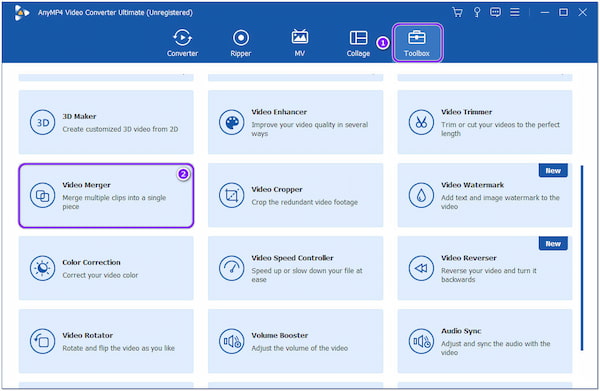Viewport: 600px width, 391px height.
Task: Click 'Trim or cut your videos' description
Action: tap(500, 129)
